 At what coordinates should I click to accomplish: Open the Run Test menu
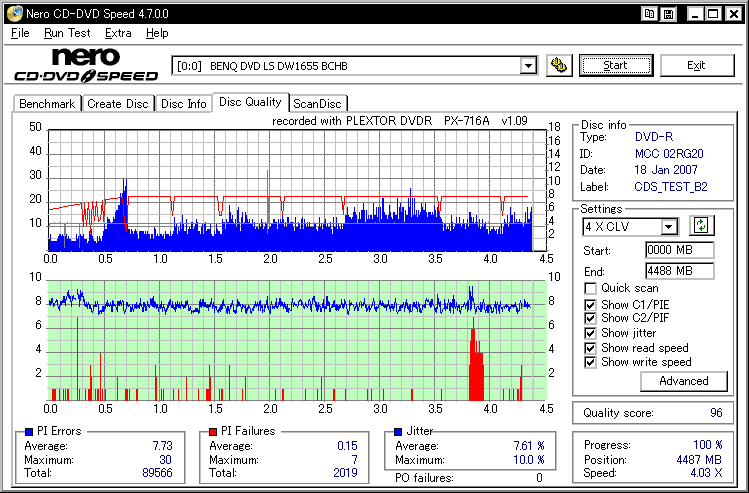(x=67, y=33)
